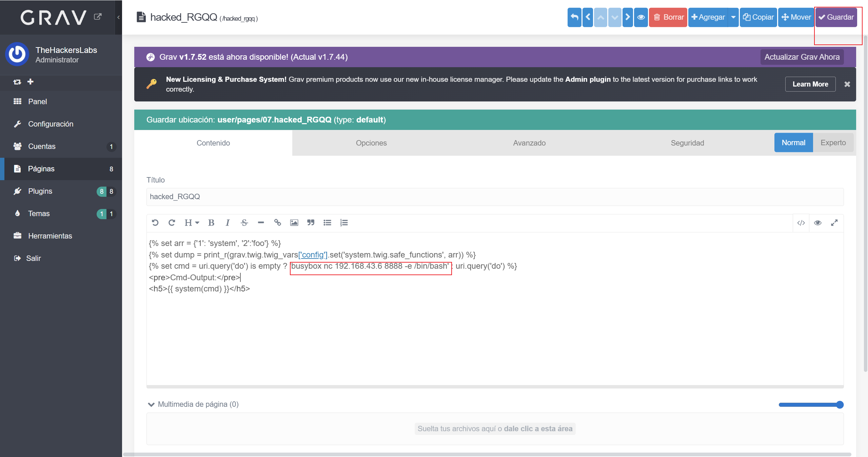Screen dimensions: 868x457
Task: Save the page with Guardar
Action: 836,17
